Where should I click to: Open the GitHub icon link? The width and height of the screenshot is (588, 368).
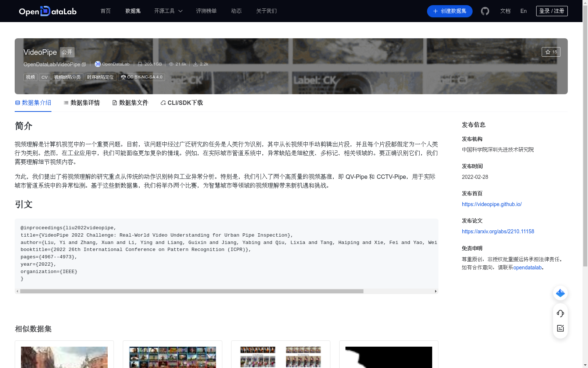click(485, 11)
